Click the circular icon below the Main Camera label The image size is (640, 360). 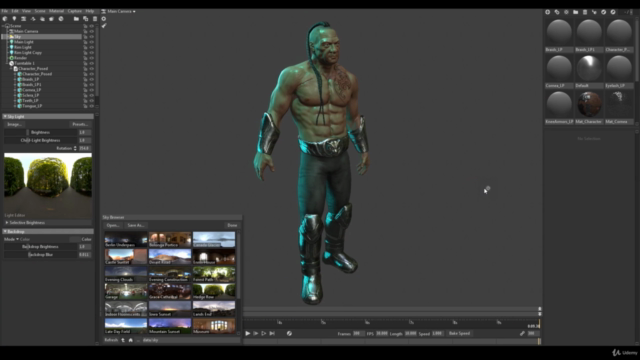pos(104,19)
